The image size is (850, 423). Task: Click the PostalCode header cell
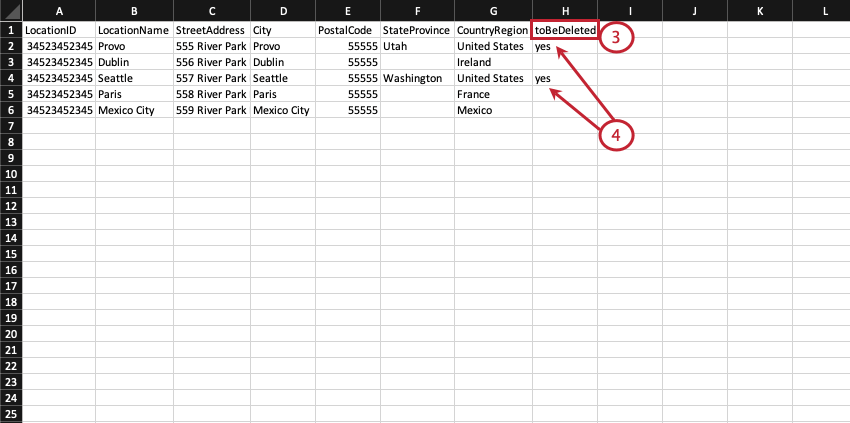click(347, 30)
